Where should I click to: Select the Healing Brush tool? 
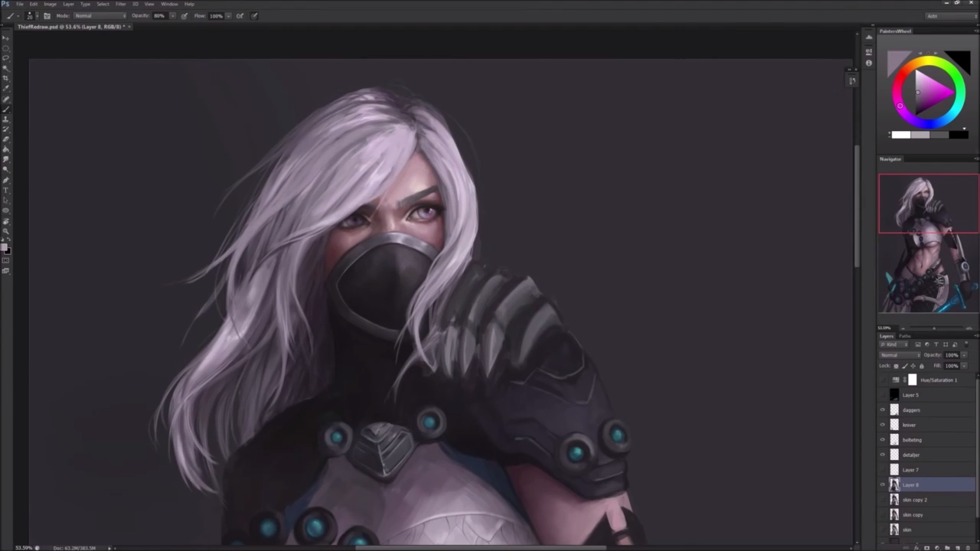point(5,97)
